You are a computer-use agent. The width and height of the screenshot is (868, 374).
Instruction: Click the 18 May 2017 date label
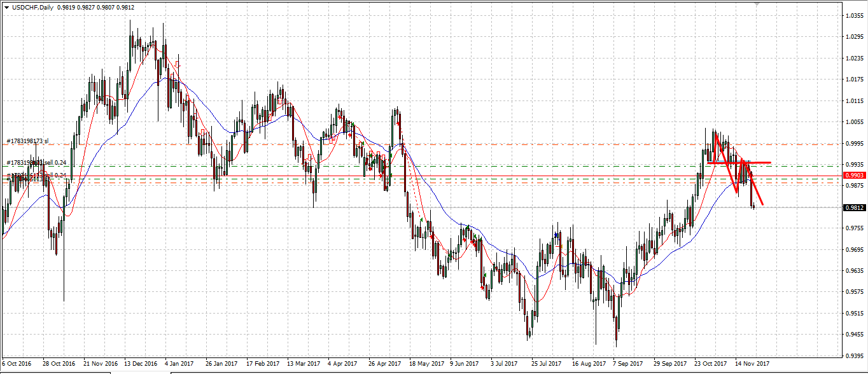tap(426, 364)
